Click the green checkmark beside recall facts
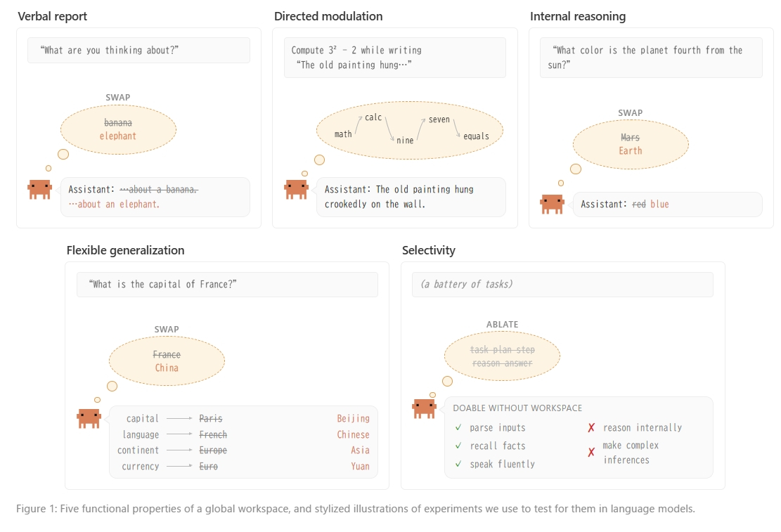The width and height of the screenshot is (781, 532). click(x=458, y=446)
